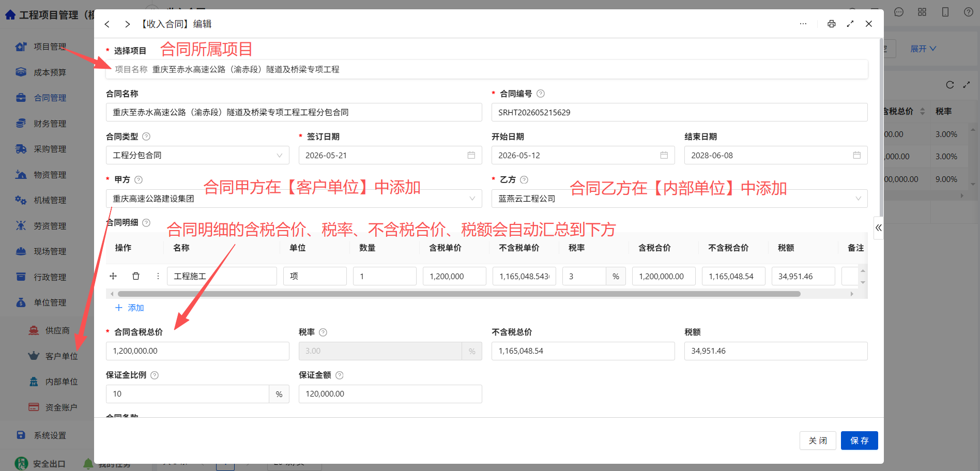Screen dimensions: 980x471
Task: Go to next record arrow in dialog header
Action: pyautogui.click(x=127, y=24)
